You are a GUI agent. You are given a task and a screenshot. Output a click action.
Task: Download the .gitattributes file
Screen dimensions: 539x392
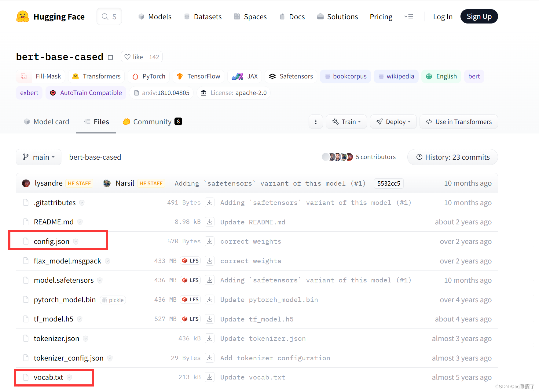tap(210, 202)
